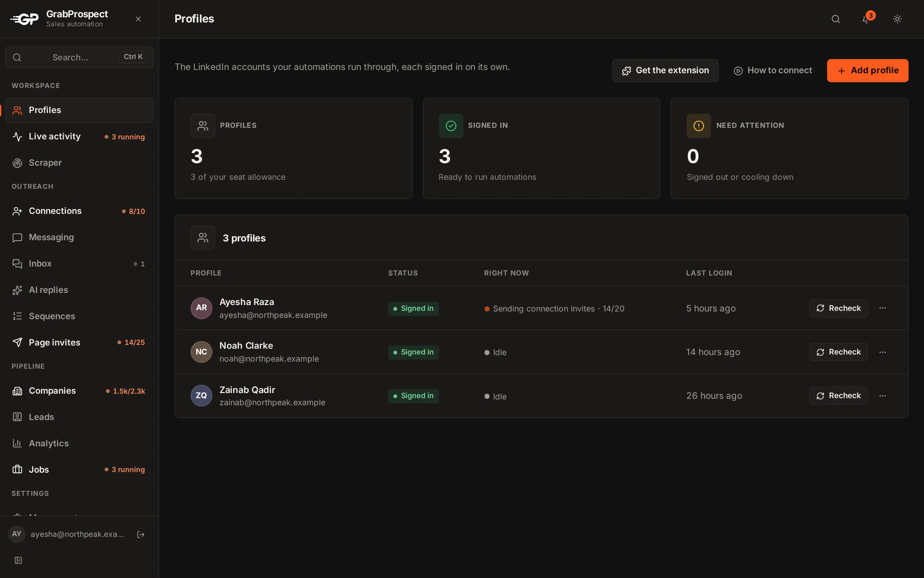Click the Profiles stat card people icon
Screen dimensions: 924x578
[x=203, y=126]
